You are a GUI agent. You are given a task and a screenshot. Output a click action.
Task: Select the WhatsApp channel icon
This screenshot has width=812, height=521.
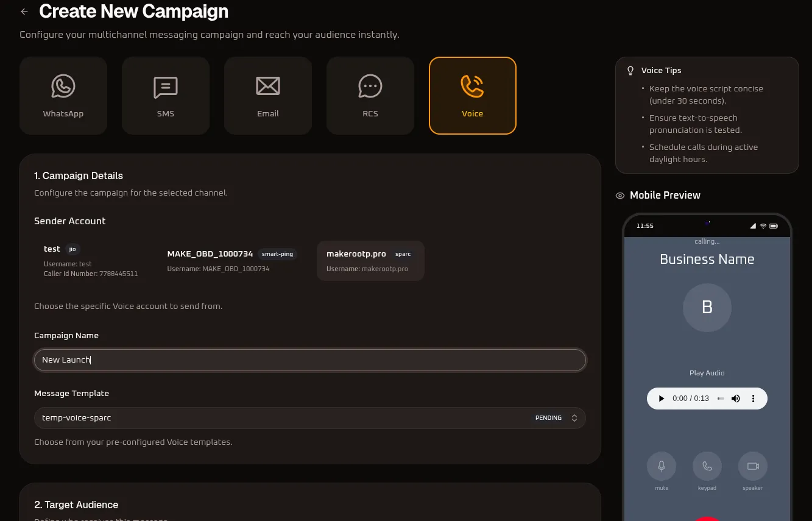tap(63, 87)
